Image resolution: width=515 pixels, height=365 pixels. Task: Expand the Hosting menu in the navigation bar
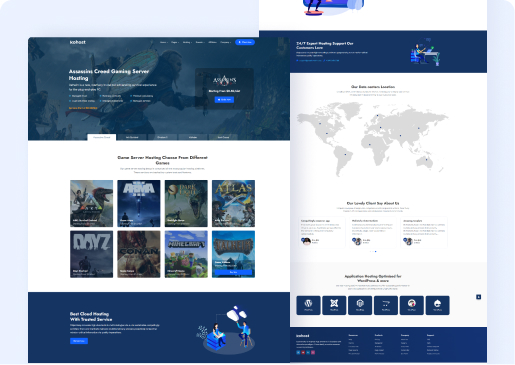pyautogui.click(x=187, y=42)
